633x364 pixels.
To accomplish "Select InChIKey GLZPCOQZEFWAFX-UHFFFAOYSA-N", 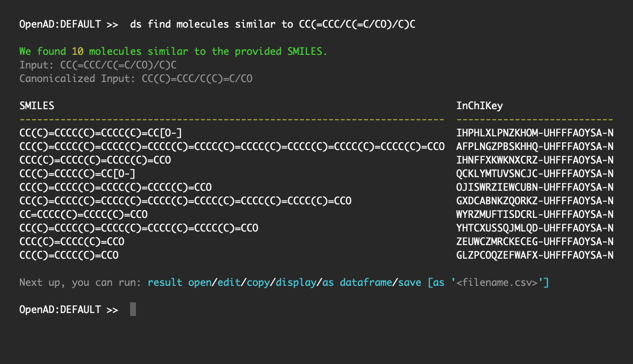I will coord(535,255).
